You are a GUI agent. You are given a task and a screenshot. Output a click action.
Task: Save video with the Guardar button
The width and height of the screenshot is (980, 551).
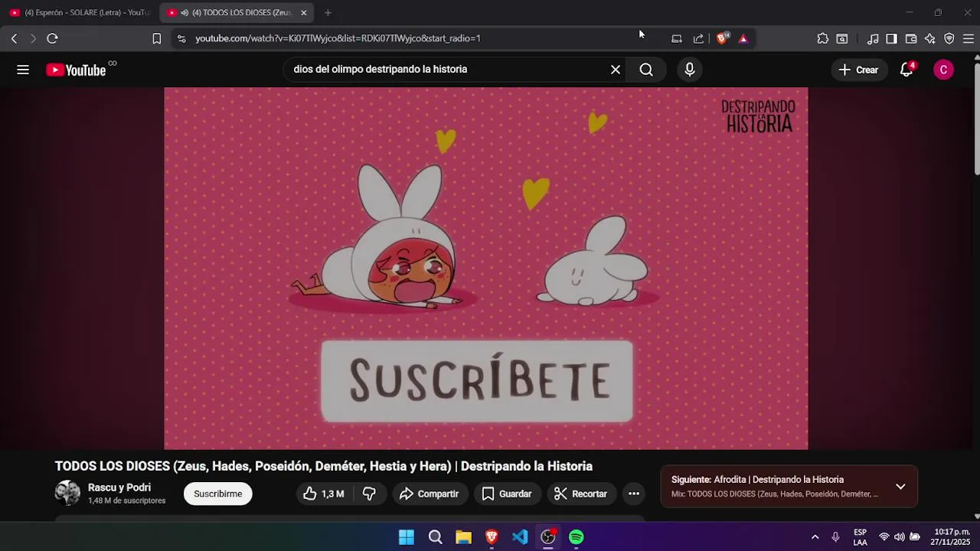click(x=506, y=494)
